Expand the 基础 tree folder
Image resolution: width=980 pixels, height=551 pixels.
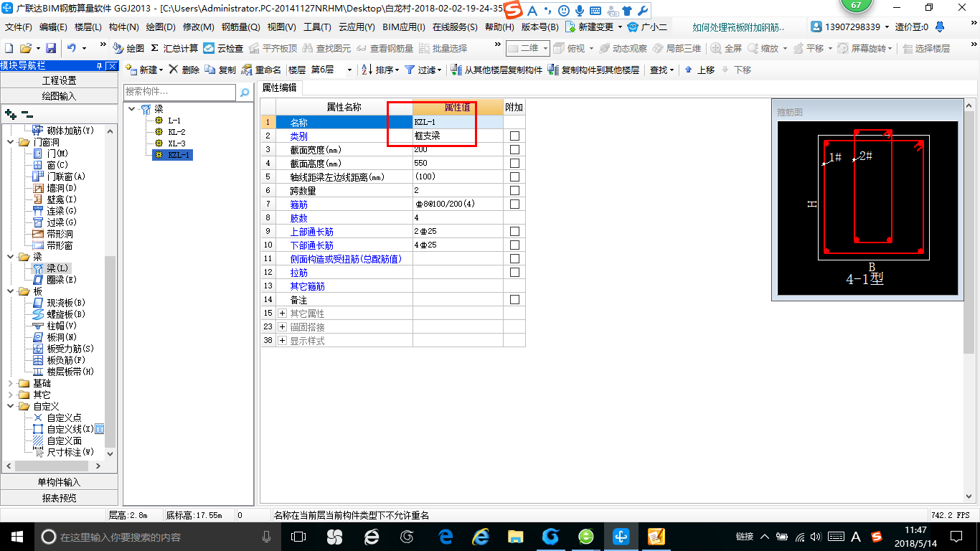tap(11, 383)
